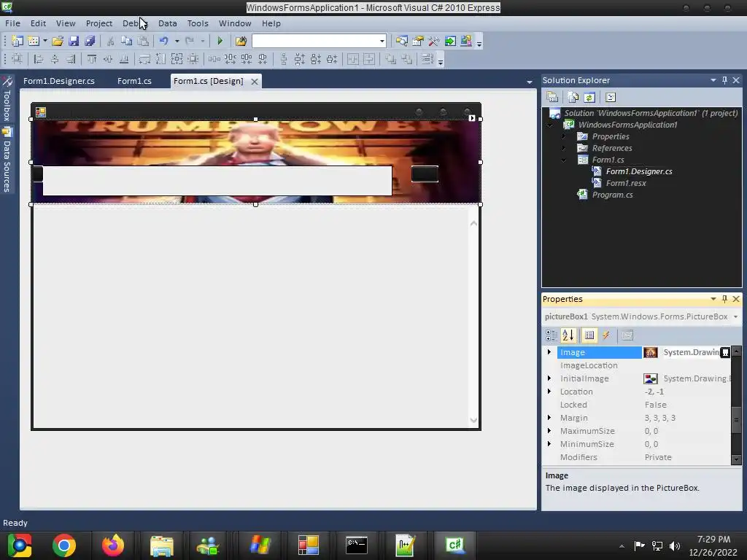Save the current file with the disk icon
The height and width of the screenshot is (560, 747).
pos(74,41)
